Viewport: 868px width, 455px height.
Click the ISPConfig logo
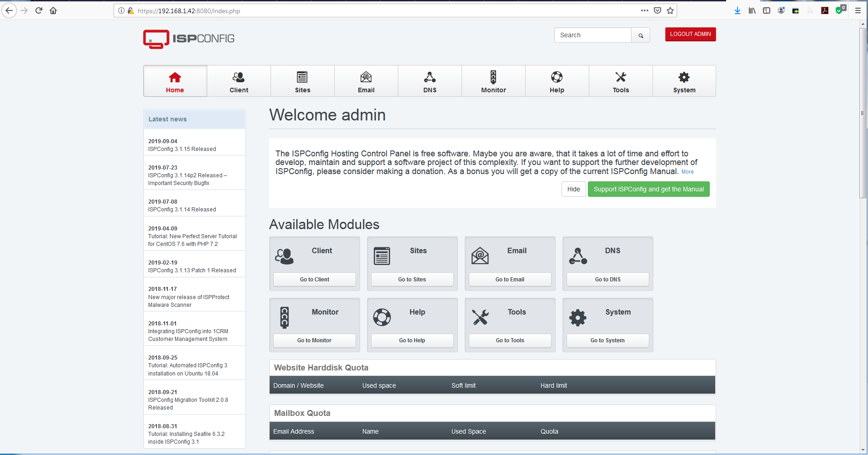pos(189,39)
